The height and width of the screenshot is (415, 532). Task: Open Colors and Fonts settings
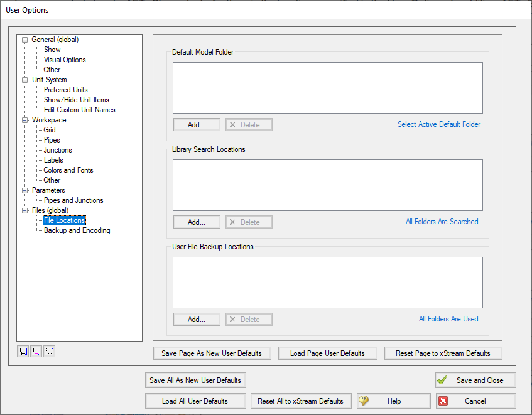(x=68, y=170)
